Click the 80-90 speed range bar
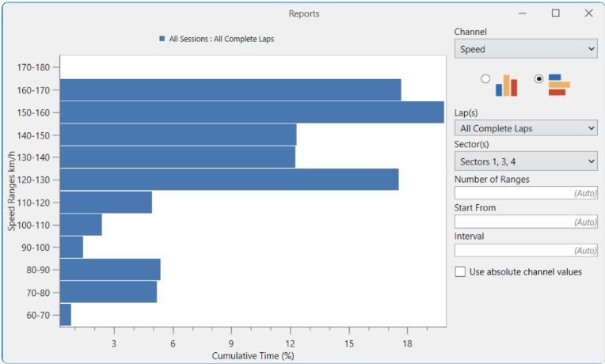 (x=110, y=270)
